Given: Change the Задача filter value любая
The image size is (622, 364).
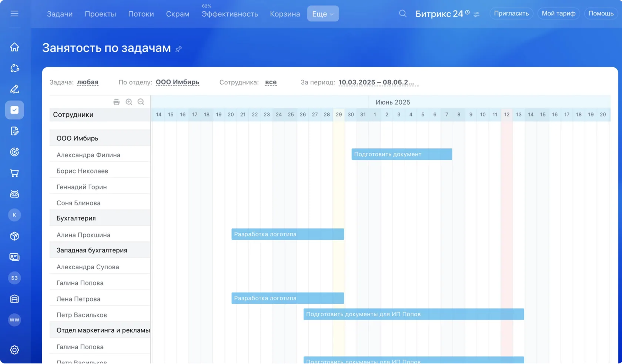Looking at the screenshot, I should click(x=88, y=82).
